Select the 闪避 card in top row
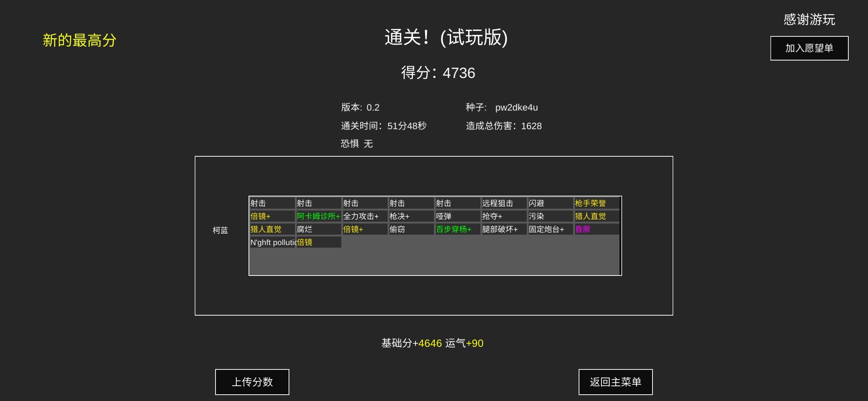This screenshot has width=868, height=401. tap(549, 203)
